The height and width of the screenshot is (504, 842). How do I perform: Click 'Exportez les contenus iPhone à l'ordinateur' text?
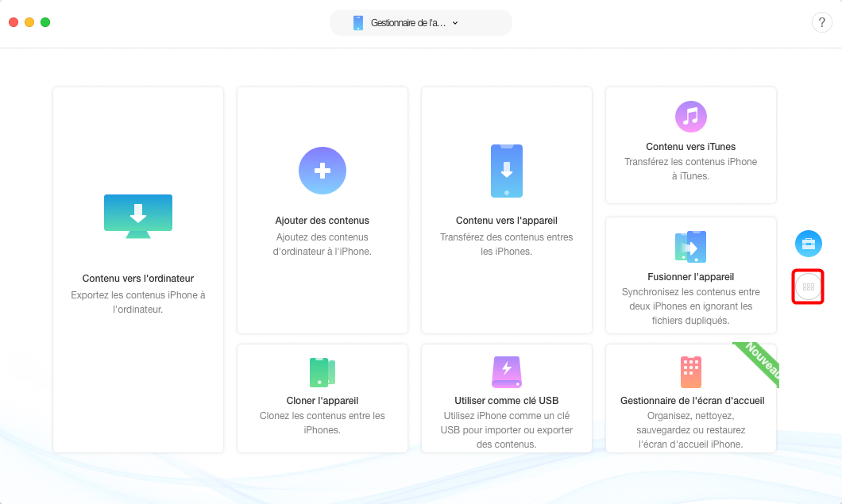pyautogui.click(x=138, y=302)
